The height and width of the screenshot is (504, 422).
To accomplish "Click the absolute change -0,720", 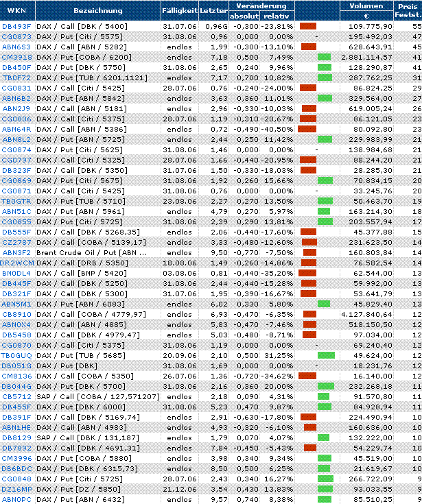I will pos(246,376).
